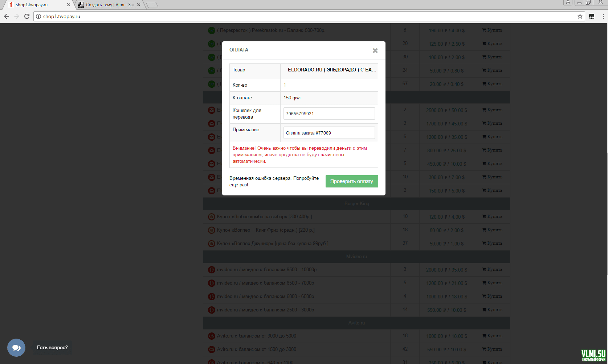This screenshot has height=364, width=608.
Task: Click the Кошелек для перевода input field
Action: point(329,113)
